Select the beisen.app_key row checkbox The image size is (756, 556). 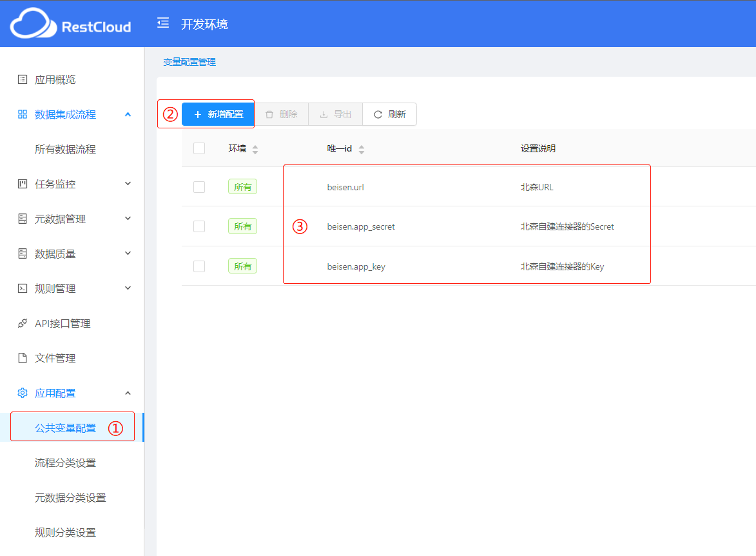click(199, 266)
